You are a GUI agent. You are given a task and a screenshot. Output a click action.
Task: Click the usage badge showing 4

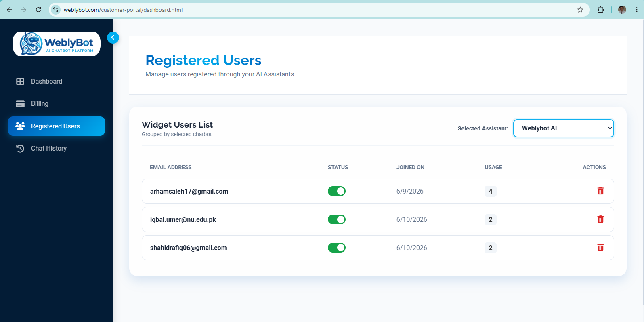coord(491,191)
